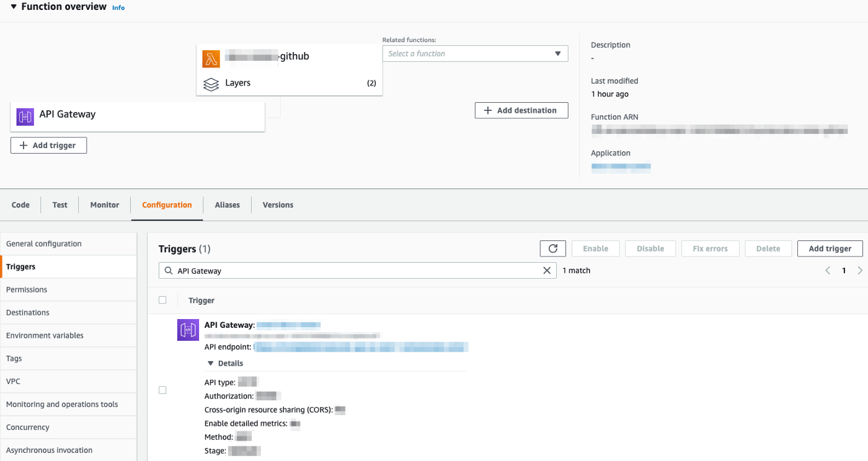Click the Add destination button
The width and height of the screenshot is (868, 461).
coord(521,110)
